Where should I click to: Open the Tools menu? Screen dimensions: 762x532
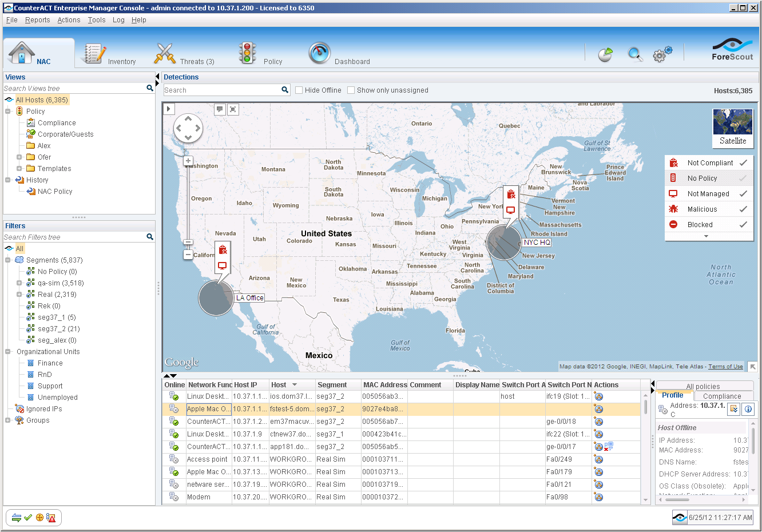pyautogui.click(x=97, y=19)
